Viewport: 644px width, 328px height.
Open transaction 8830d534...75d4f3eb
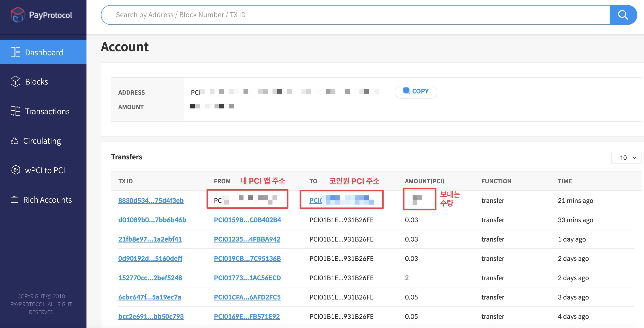(151, 200)
